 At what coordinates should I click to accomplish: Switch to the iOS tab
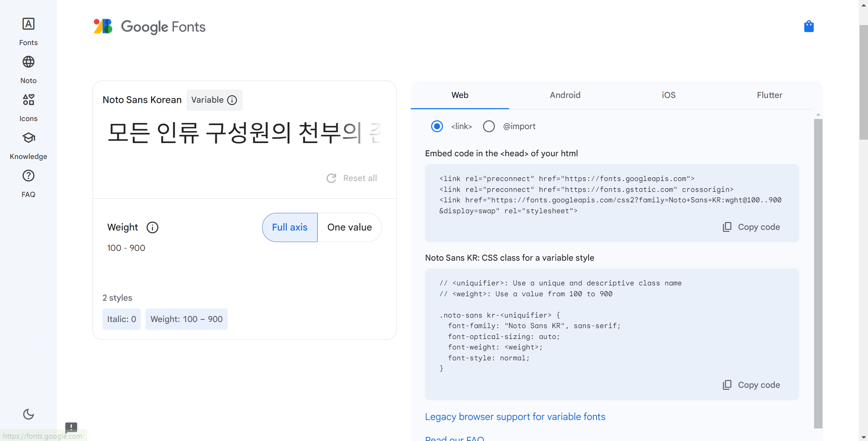pos(669,95)
